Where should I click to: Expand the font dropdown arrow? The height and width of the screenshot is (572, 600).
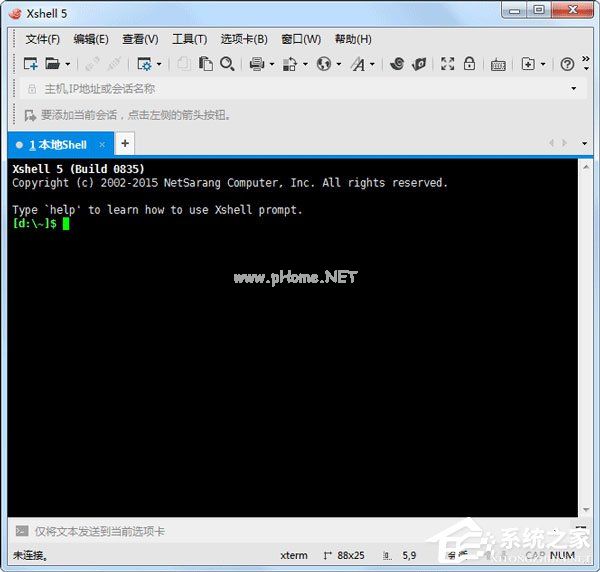372,64
